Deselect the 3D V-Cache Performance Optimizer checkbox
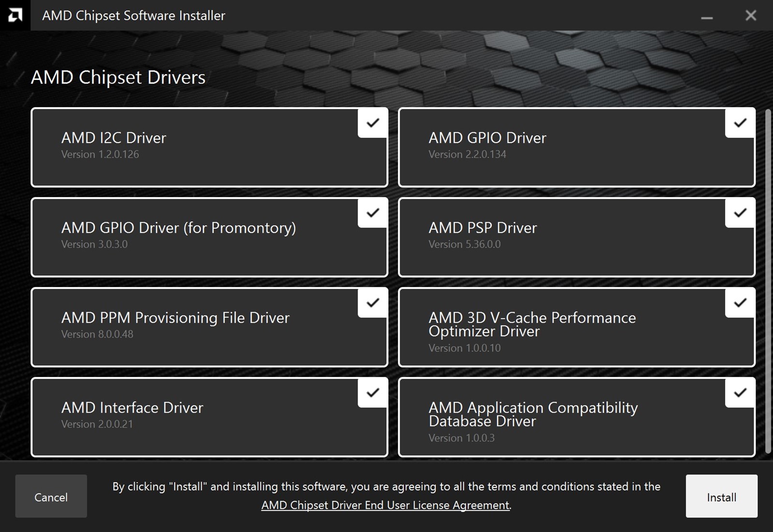Image resolution: width=773 pixels, height=532 pixels. [740, 303]
